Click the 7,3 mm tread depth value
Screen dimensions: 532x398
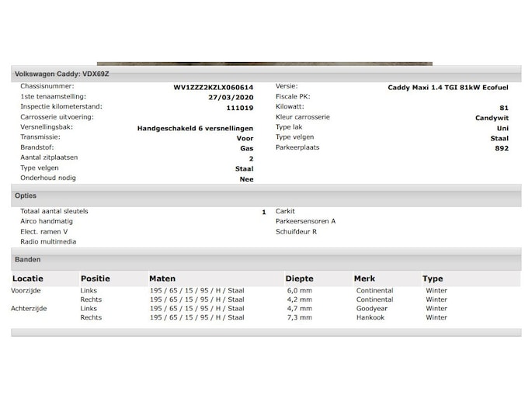click(299, 317)
